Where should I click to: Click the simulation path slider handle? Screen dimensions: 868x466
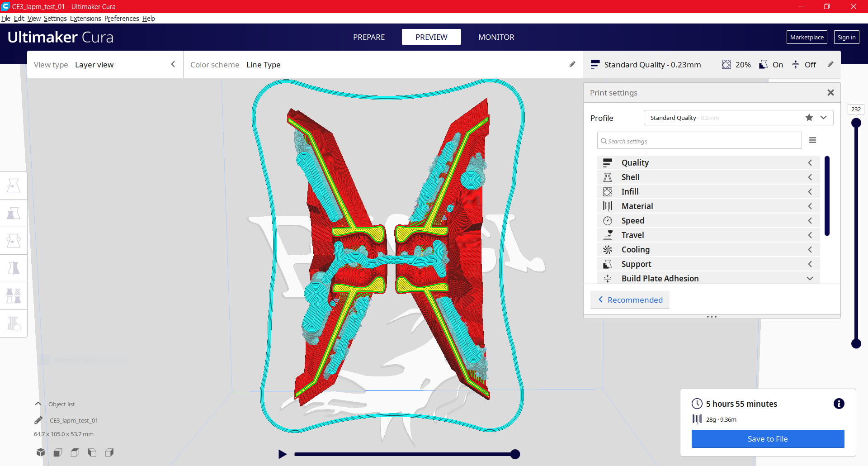pyautogui.click(x=515, y=454)
